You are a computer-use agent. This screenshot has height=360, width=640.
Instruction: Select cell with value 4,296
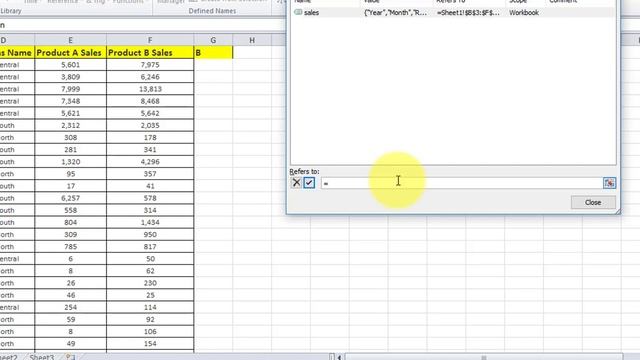tap(150, 162)
